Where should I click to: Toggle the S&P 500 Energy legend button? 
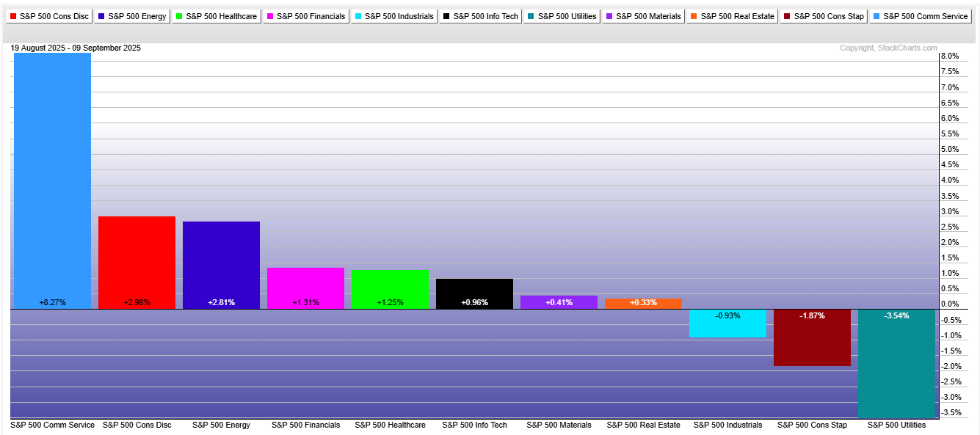[x=131, y=16]
